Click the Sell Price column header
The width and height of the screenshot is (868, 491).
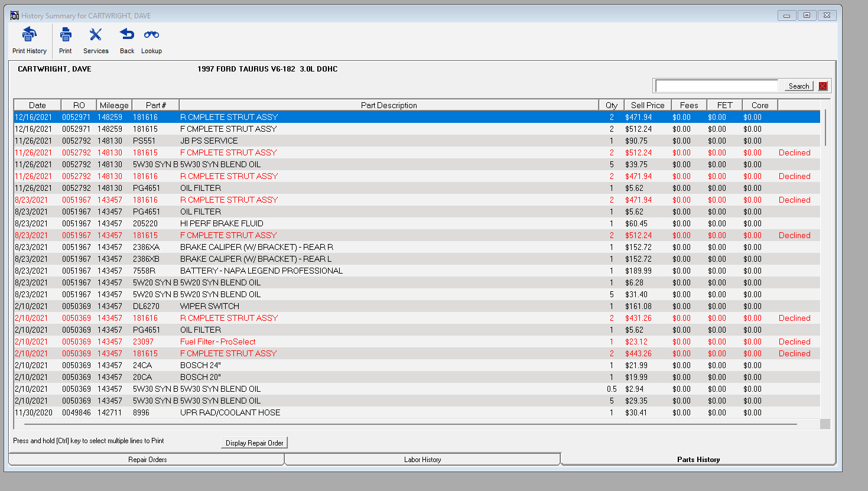(648, 105)
